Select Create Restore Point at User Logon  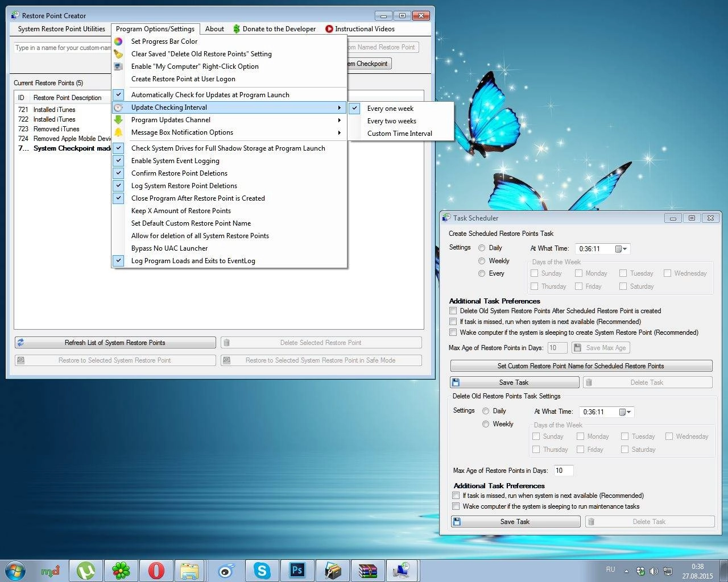229,79
